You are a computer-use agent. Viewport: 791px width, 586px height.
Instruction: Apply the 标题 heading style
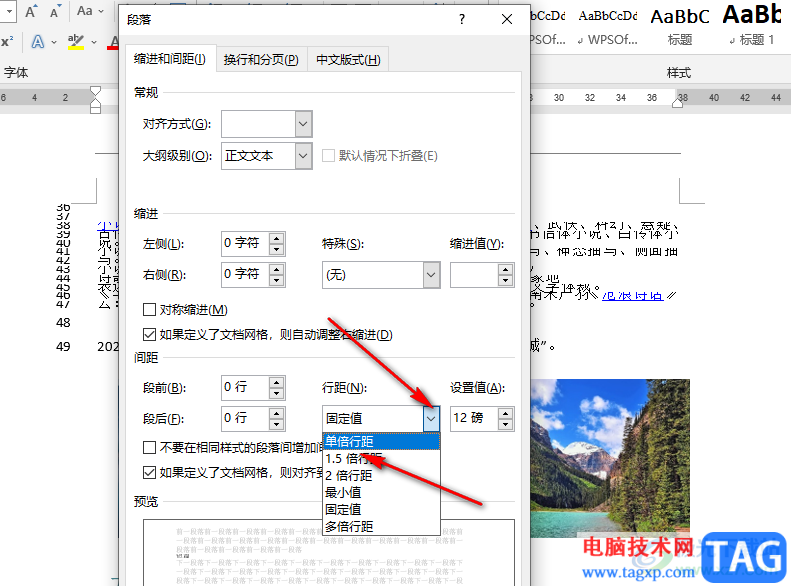pos(680,25)
